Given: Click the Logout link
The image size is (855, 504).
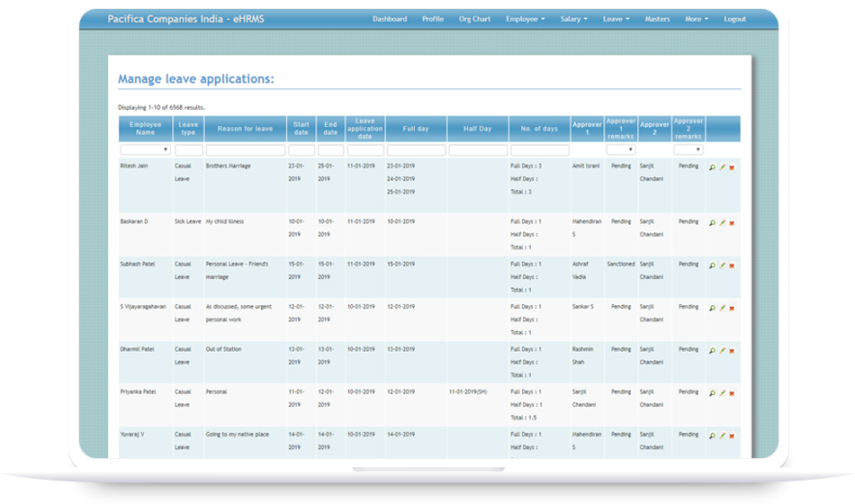Looking at the screenshot, I should click(734, 19).
